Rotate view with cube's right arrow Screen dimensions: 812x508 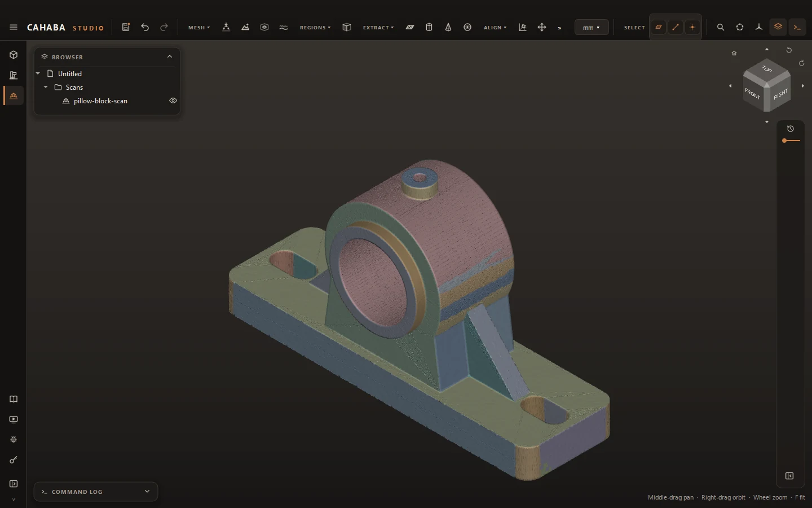pyautogui.click(x=803, y=86)
